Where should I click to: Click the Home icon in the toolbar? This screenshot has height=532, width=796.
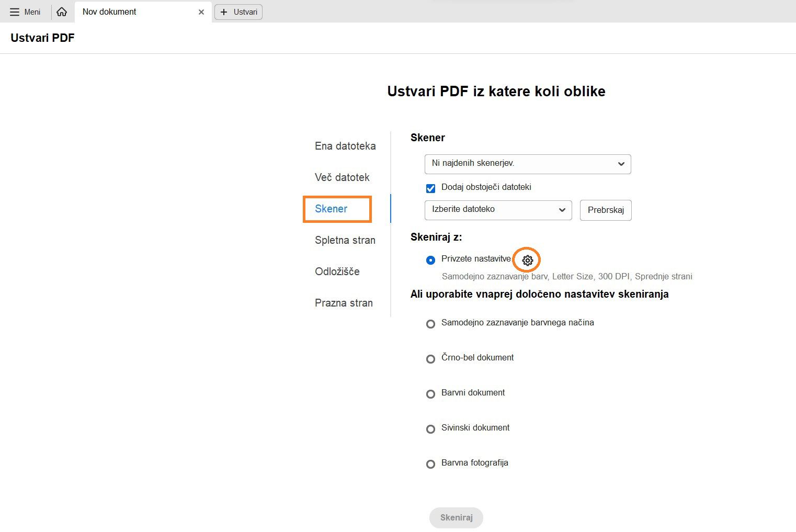pyautogui.click(x=62, y=12)
